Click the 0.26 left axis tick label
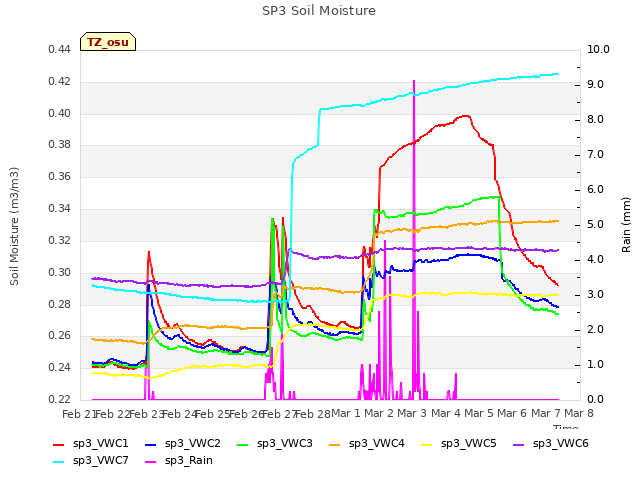This screenshot has width=640, height=480. click(x=60, y=336)
